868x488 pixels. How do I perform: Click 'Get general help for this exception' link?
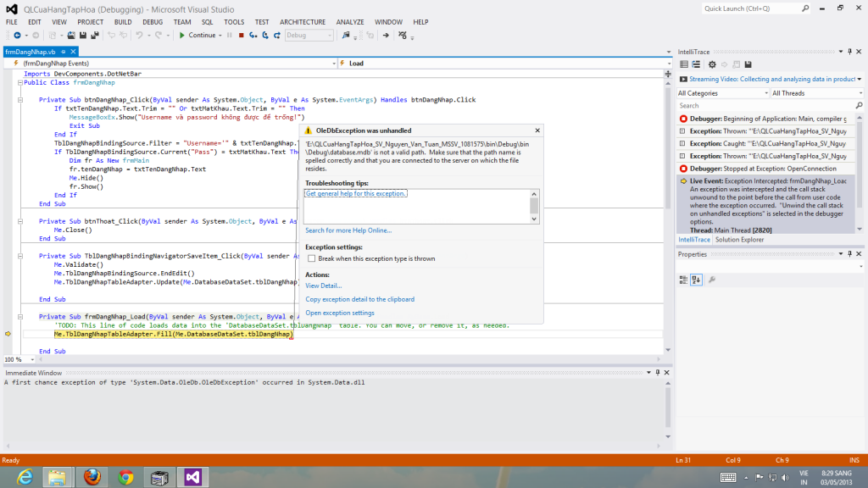pyautogui.click(x=356, y=194)
